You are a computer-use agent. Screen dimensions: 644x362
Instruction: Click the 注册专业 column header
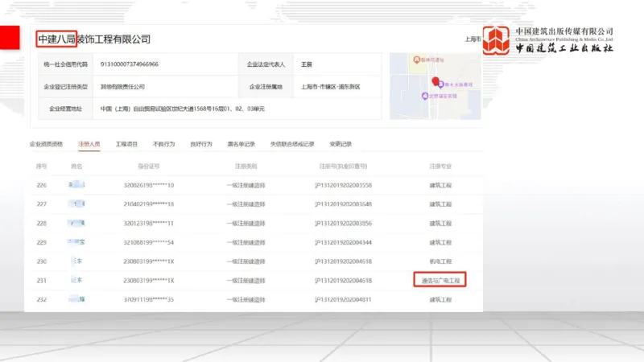[440, 167]
